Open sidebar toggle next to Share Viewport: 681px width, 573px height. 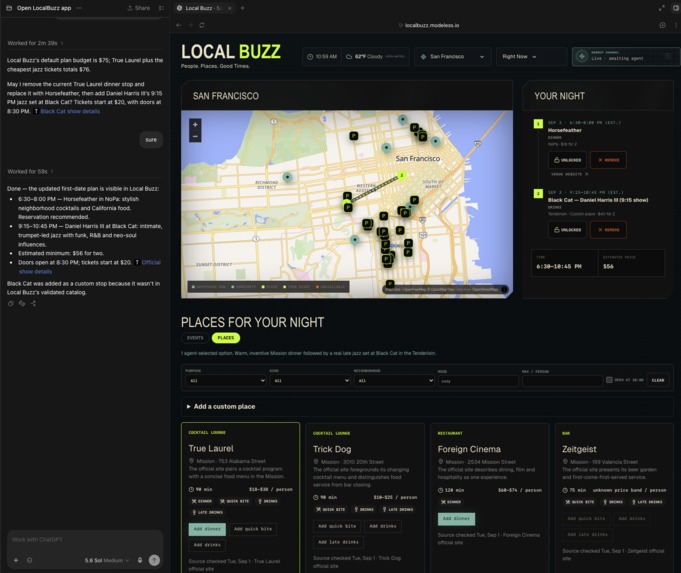162,8
